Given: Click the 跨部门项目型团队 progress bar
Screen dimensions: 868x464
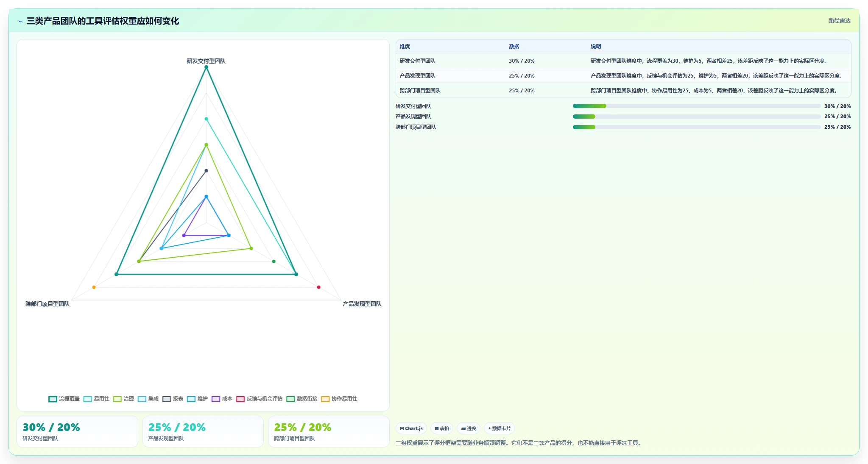Looking at the screenshot, I should (697, 127).
